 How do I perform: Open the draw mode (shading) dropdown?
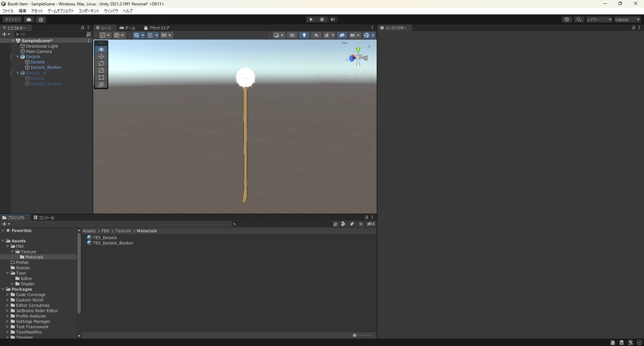278,35
